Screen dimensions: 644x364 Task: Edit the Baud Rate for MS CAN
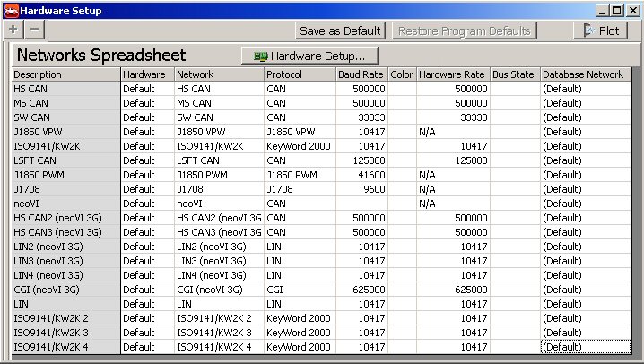point(361,103)
